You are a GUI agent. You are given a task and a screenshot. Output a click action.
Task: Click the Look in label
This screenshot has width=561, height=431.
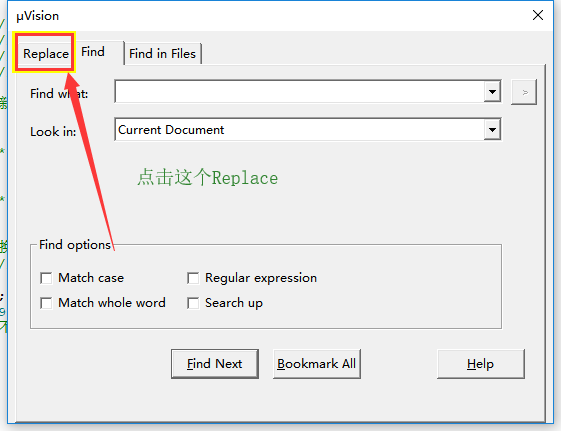[53, 132]
